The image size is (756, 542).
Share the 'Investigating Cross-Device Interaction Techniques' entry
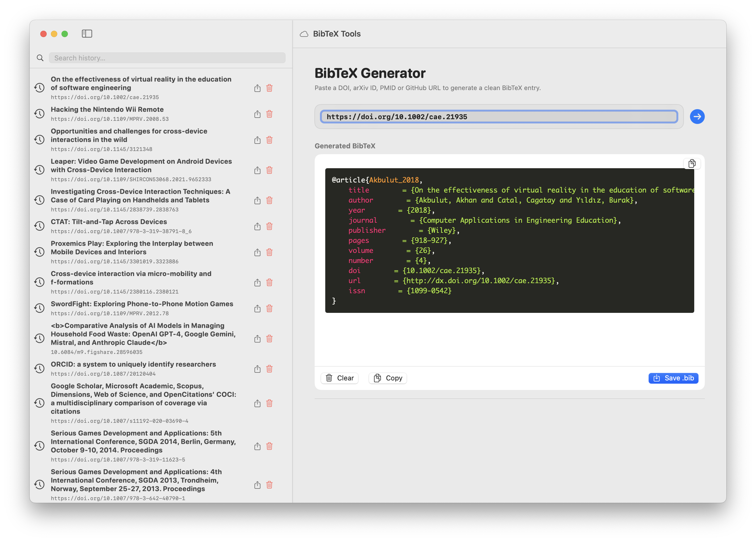[257, 200]
